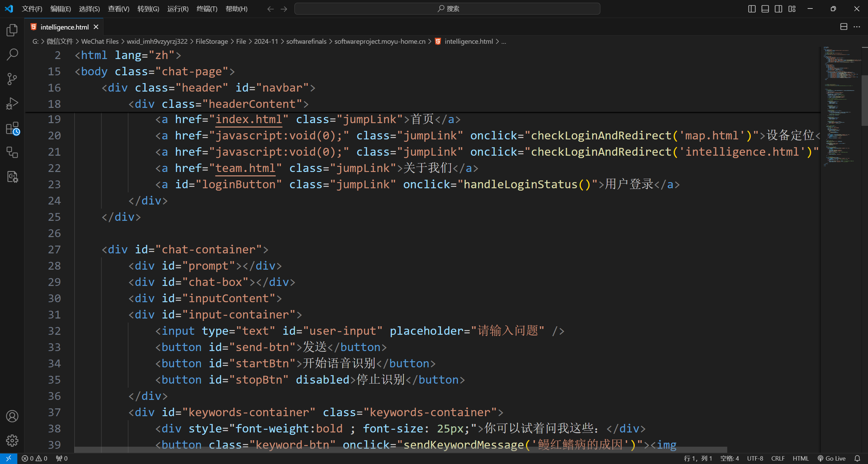
Task: Open the Accounts icon in activity bar
Action: pyautogui.click(x=12, y=416)
